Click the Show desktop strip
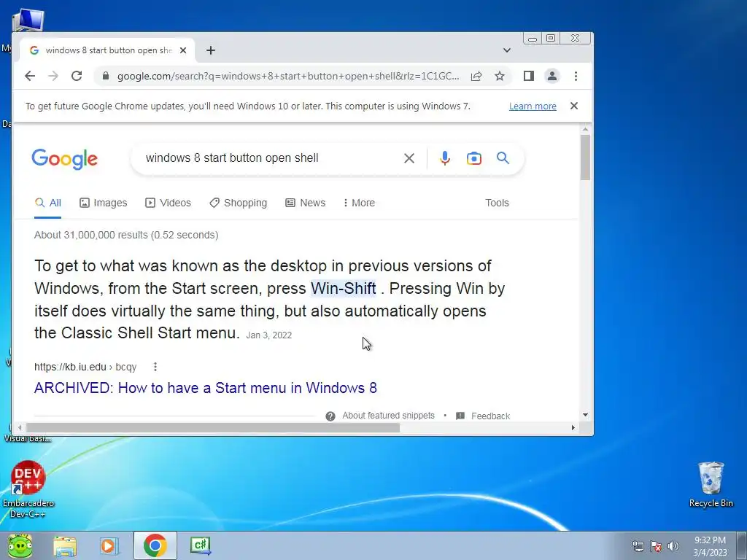Image resolution: width=747 pixels, height=560 pixels. click(x=742, y=545)
